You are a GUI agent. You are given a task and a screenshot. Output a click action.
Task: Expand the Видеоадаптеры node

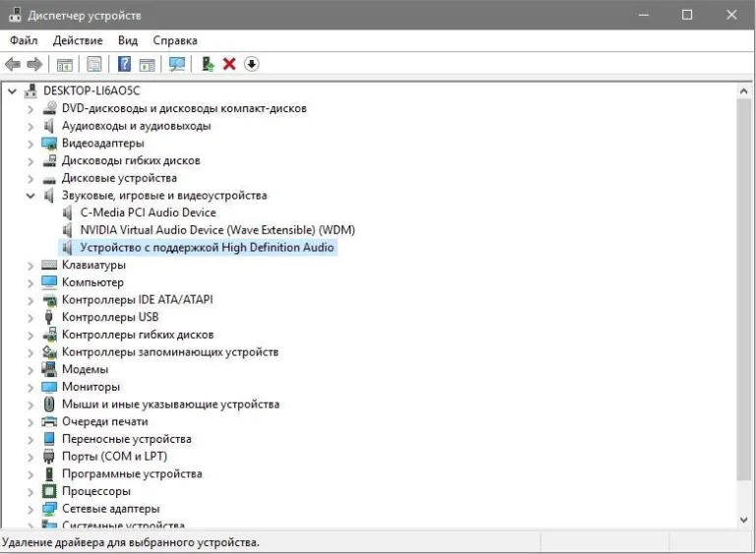tap(31, 144)
